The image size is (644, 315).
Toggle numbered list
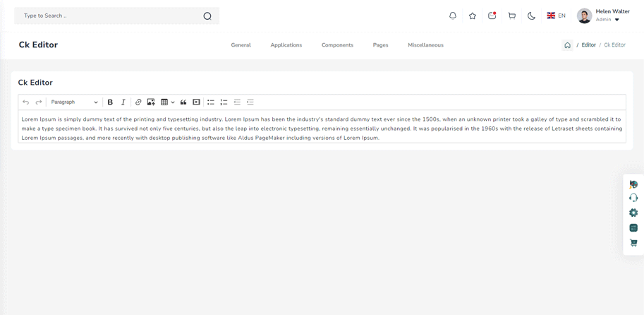224,102
